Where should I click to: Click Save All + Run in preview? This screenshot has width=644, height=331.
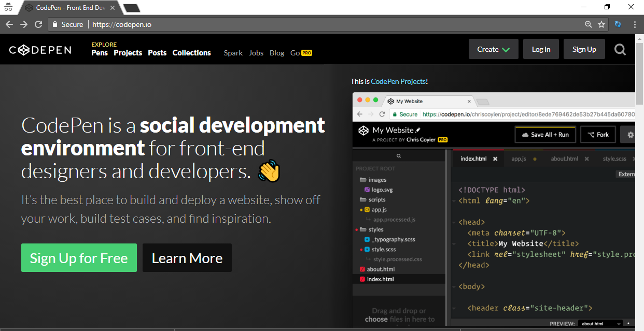tap(545, 135)
